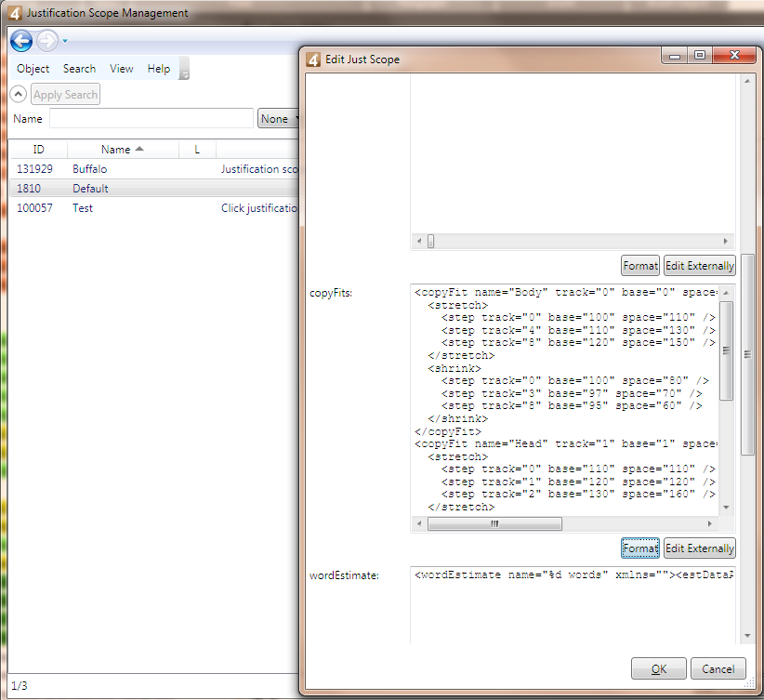Minimize the Edit Just Scope dialog

[675, 56]
